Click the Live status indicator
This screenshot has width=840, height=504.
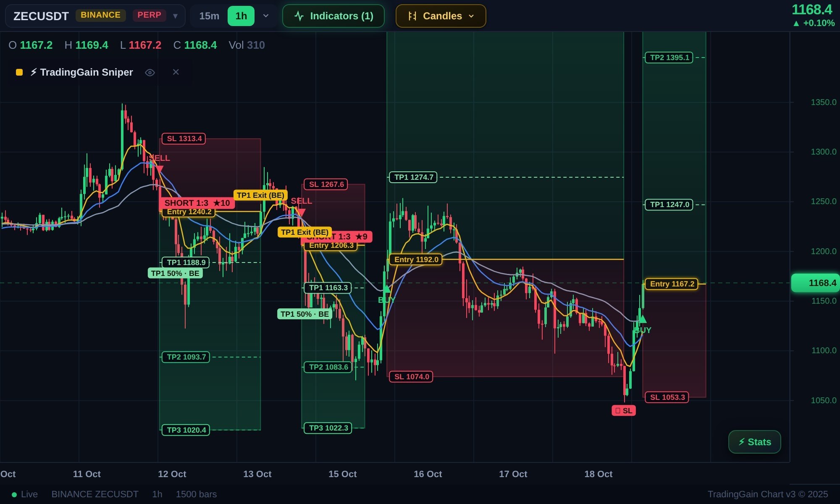click(x=25, y=494)
